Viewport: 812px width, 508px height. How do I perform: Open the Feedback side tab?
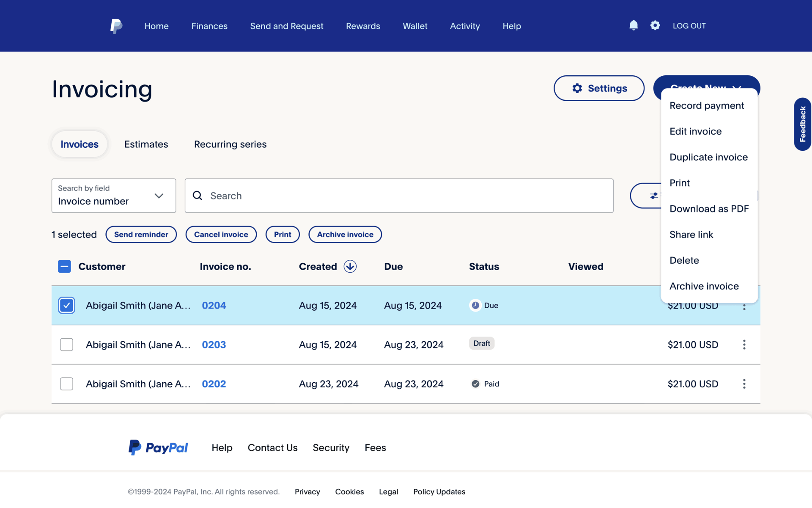pos(802,124)
